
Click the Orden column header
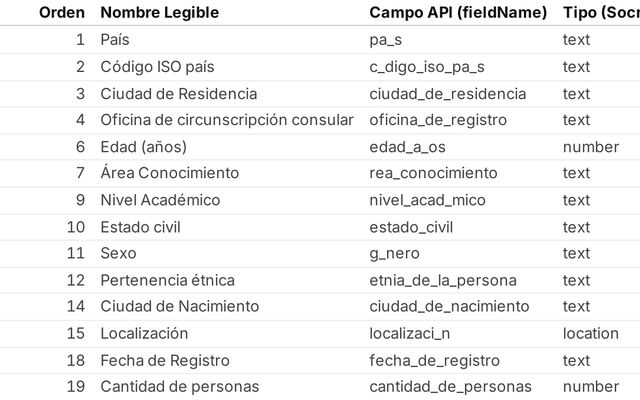coord(62,13)
